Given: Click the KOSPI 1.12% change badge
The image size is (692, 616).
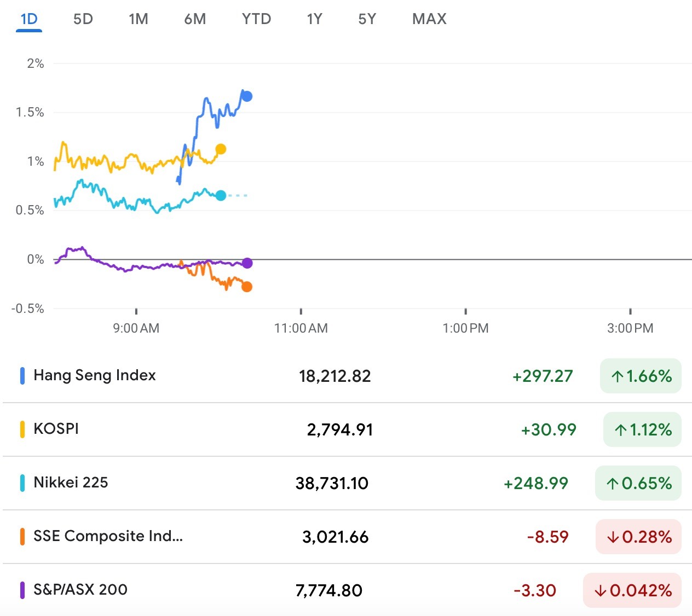Looking at the screenshot, I should (x=642, y=429).
